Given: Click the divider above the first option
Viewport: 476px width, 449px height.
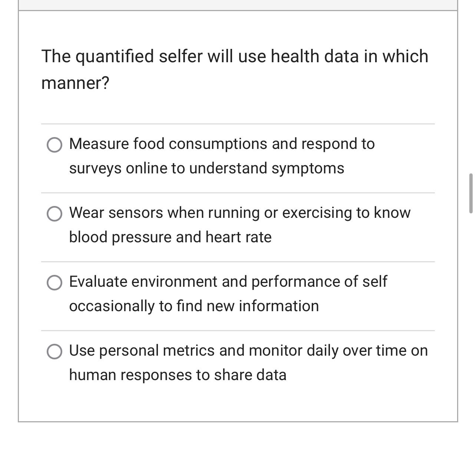Looking at the screenshot, I should (238, 122).
